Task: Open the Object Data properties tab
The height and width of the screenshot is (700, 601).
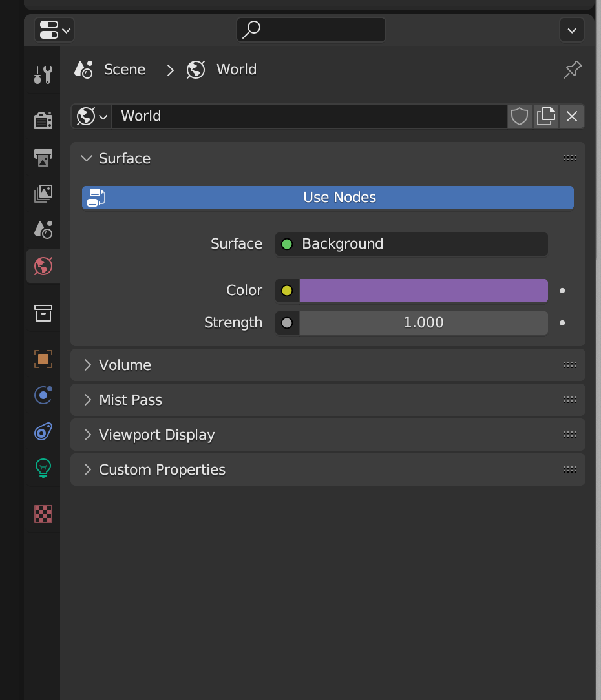Action: click(x=43, y=468)
